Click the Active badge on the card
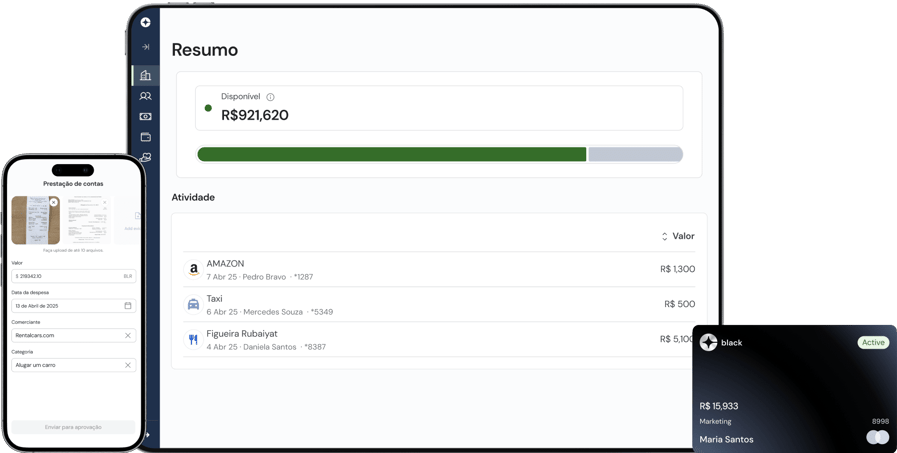 pyautogui.click(x=873, y=342)
